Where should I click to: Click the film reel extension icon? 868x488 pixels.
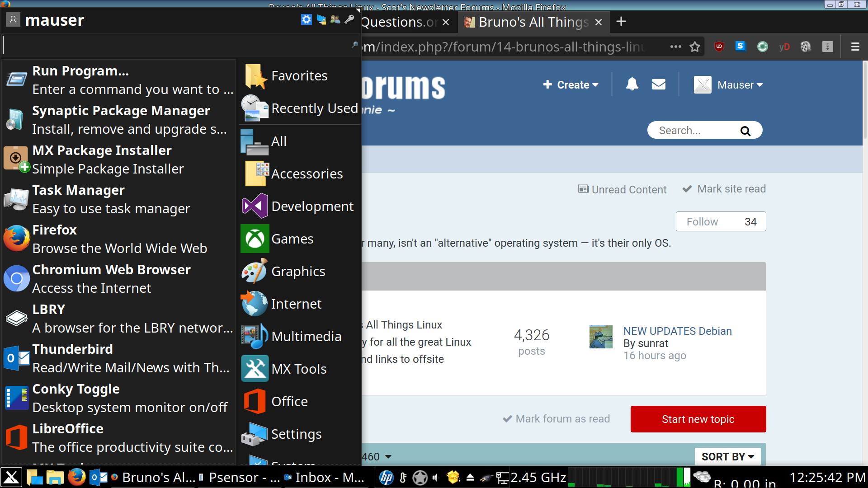806,47
